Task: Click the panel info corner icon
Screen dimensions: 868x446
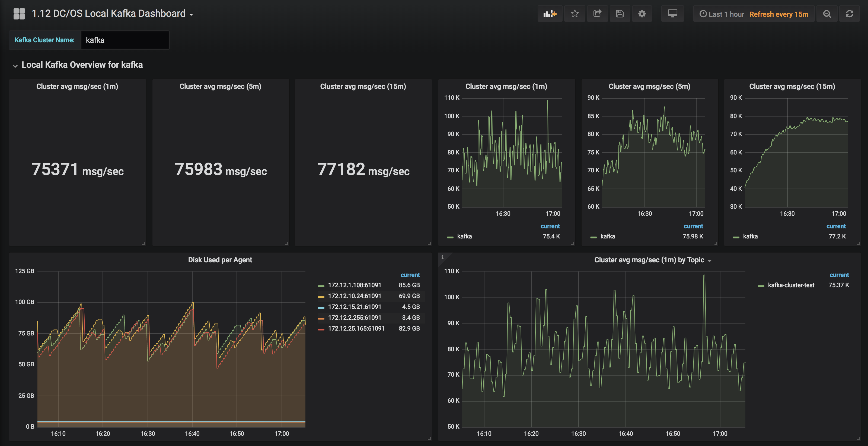Action: (442, 257)
